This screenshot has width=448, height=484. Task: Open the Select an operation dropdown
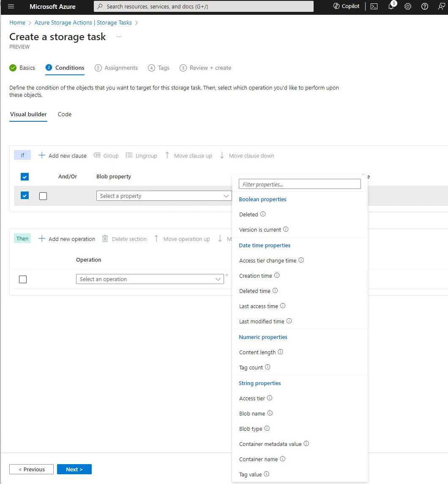[x=150, y=279]
